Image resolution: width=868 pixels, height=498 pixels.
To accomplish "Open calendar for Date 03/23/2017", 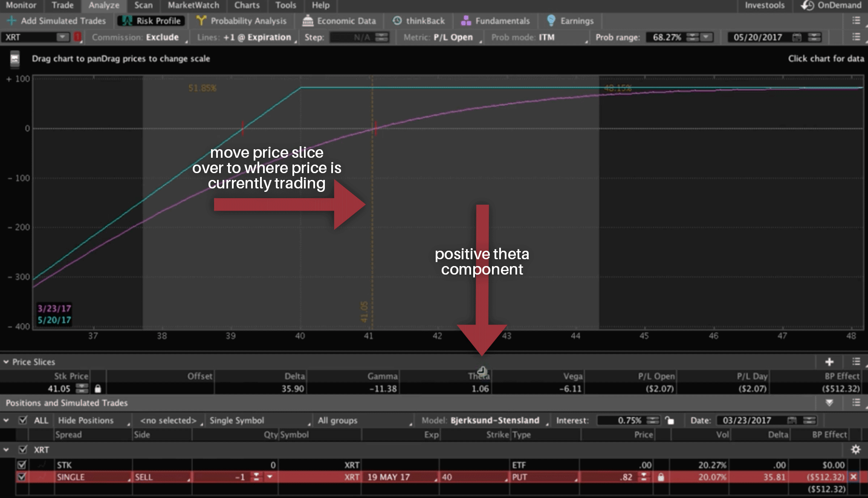I will point(792,420).
